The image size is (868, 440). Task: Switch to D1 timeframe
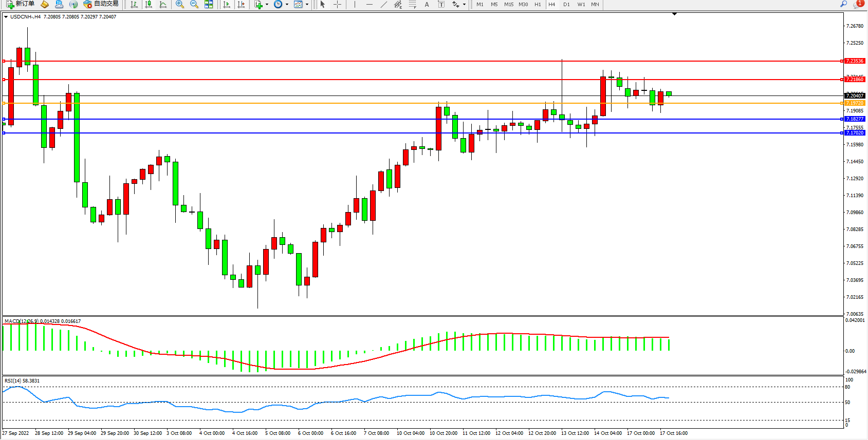566,4
